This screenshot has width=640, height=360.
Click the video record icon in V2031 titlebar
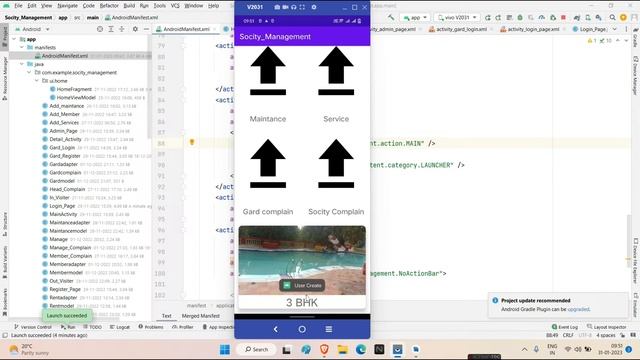(x=285, y=7)
